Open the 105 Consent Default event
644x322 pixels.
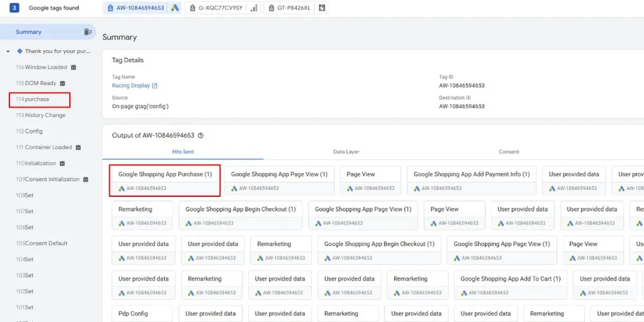click(42, 244)
